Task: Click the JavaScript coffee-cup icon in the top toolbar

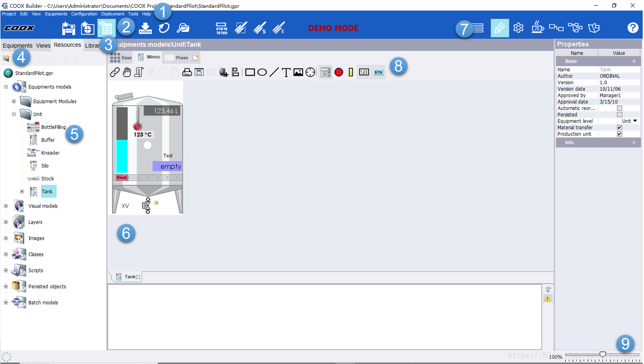Action: pyautogui.click(x=537, y=27)
